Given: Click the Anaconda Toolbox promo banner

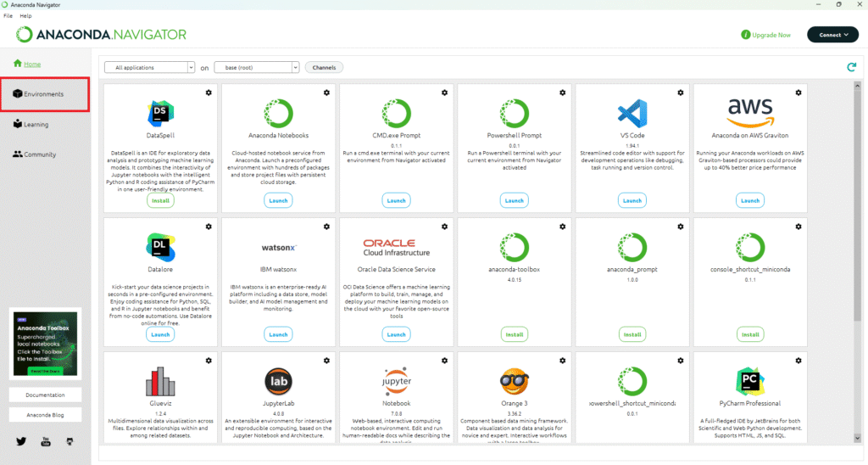Looking at the screenshot, I should point(46,344).
